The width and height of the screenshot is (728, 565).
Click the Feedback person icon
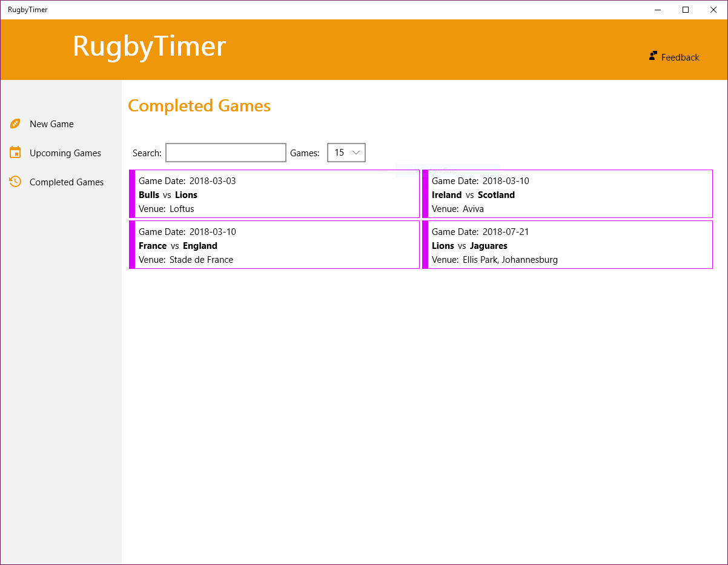(x=653, y=56)
